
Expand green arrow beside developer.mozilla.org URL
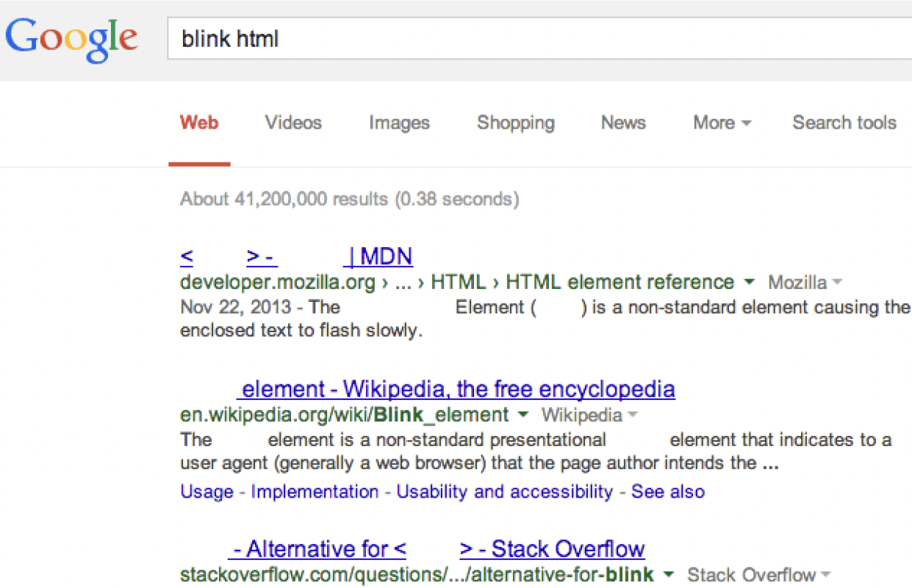[x=749, y=282]
